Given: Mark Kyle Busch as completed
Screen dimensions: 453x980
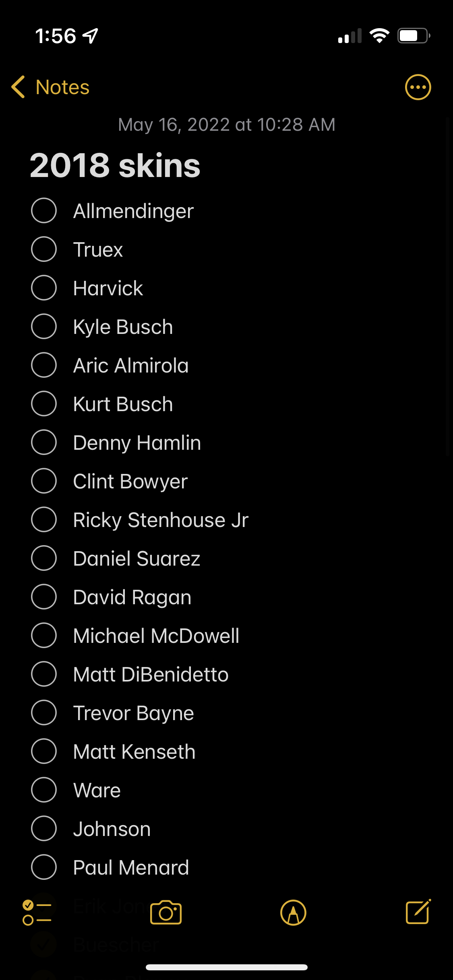Looking at the screenshot, I should pyautogui.click(x=44, y=326).
